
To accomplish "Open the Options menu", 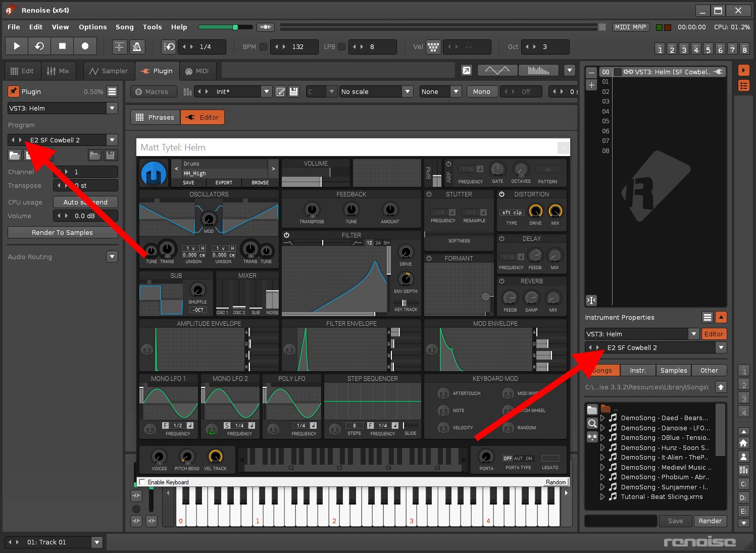I will [93, 27].
